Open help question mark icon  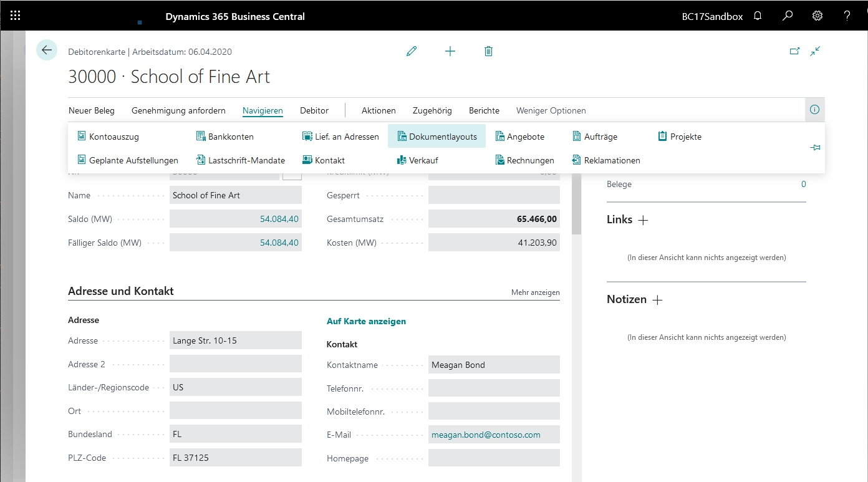(x=847, y=16)
